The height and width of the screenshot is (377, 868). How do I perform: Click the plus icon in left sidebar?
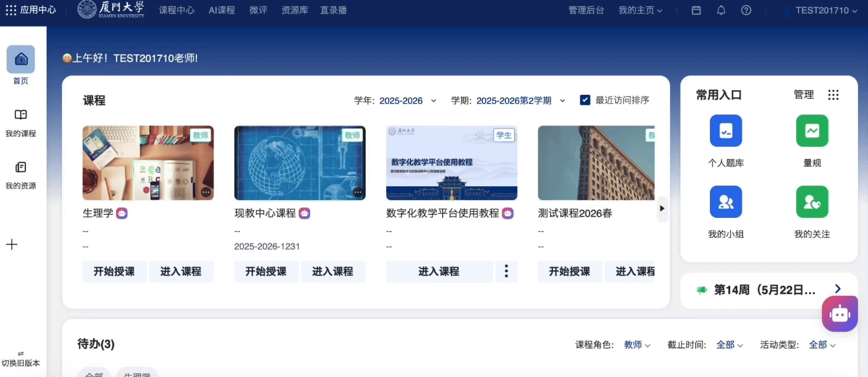[12, 244]
